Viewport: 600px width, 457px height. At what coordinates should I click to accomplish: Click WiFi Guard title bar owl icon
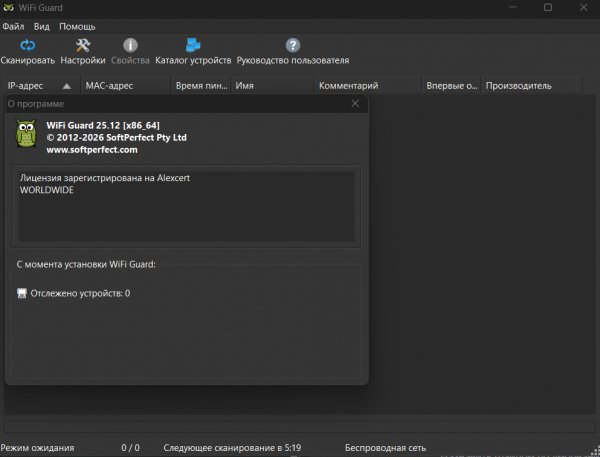click(8, 7)
